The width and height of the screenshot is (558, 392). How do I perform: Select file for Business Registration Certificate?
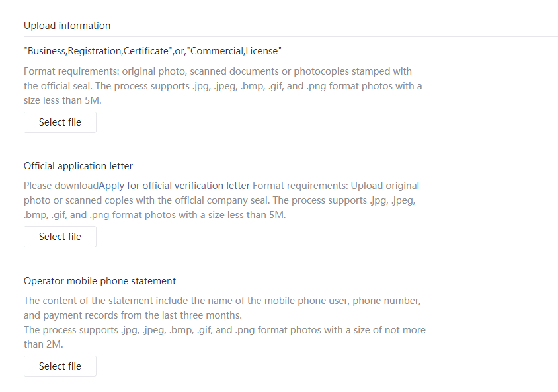click(x=60, y=122)
